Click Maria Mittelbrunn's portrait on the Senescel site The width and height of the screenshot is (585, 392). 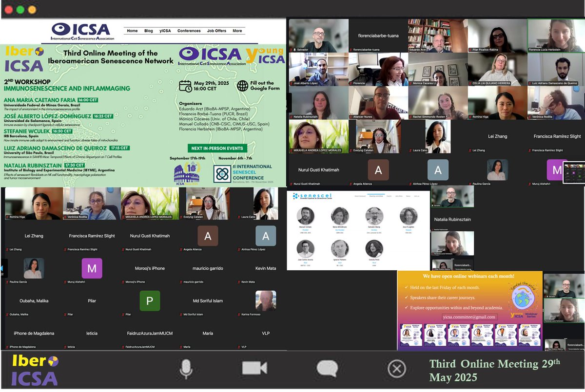pyautogui.click(x=340, y=217)
